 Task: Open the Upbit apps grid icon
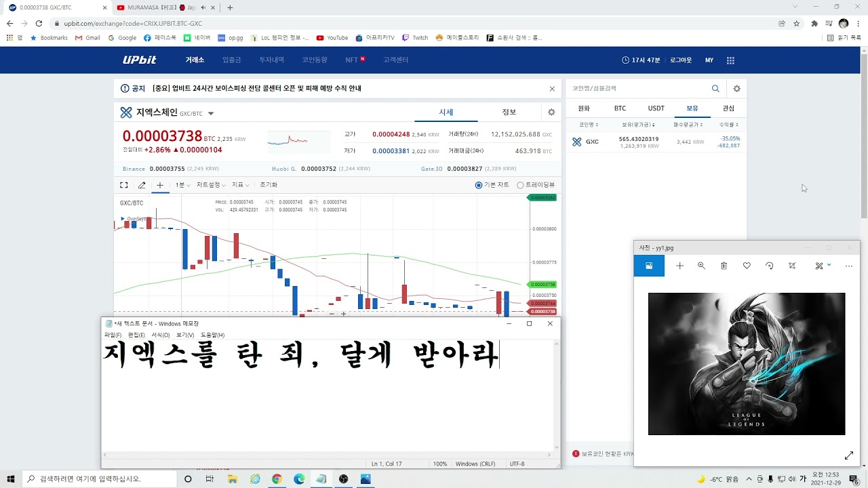(730, 60)
